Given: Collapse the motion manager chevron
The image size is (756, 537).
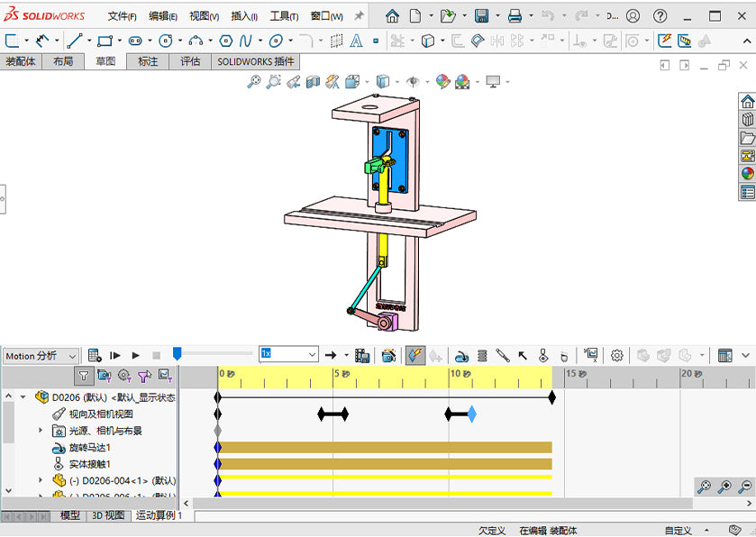Looking at the screenshot, I should pos(745,356).
